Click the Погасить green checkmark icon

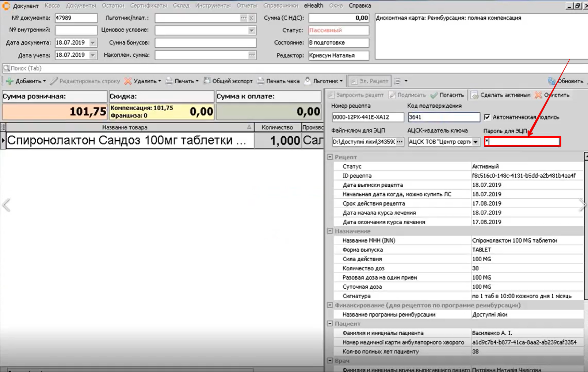pos(434,95)
